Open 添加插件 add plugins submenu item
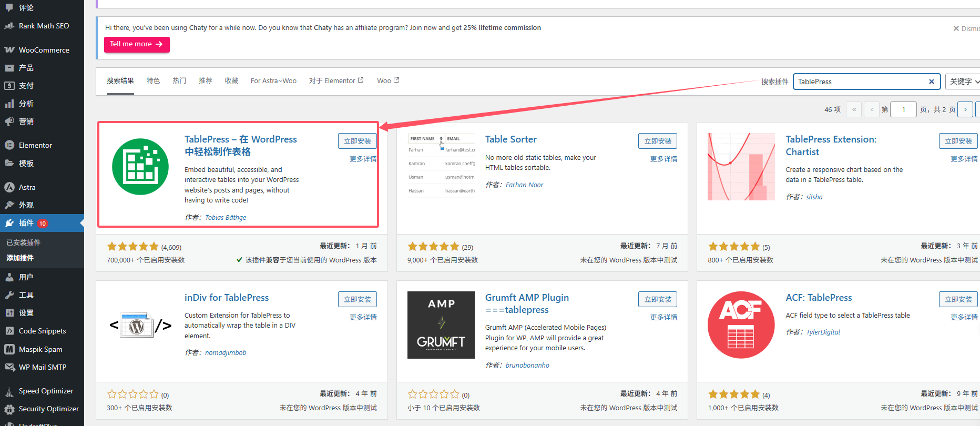Image resolution: width=980 pixels, height=426 pixels. pyautogui.click(x=20, y=258)
